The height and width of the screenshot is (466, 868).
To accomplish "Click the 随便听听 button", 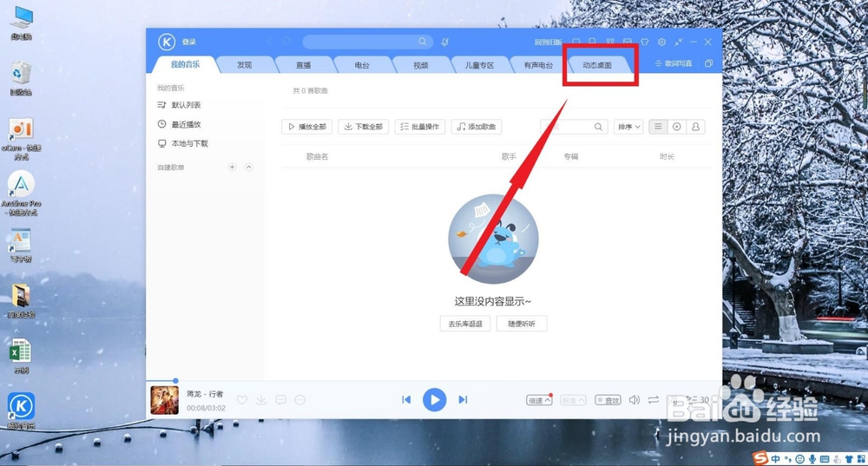I will click(x=522, y=324).
